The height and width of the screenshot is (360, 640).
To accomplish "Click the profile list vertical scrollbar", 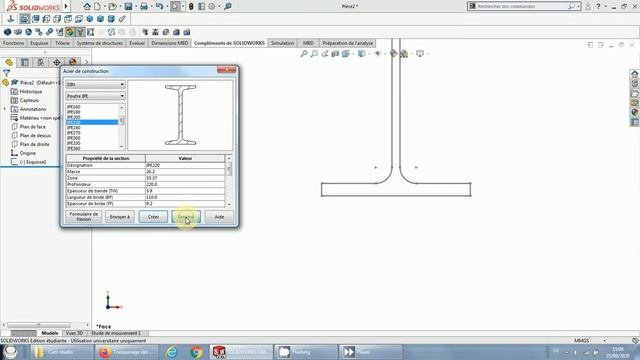I will pyautogui.click(x=121, y=127).
